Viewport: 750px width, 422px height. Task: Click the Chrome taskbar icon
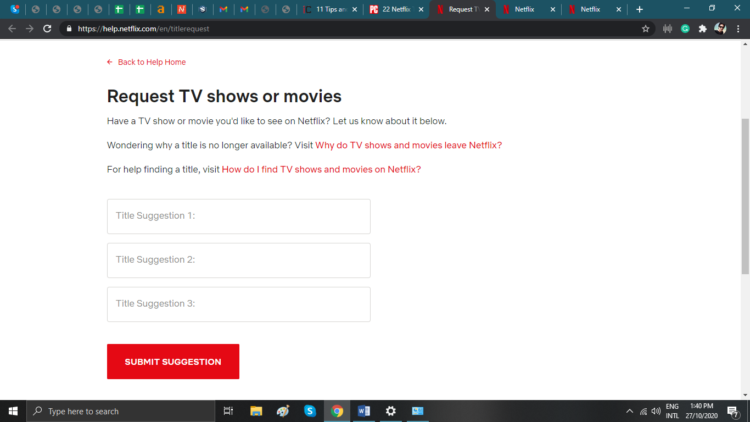click(337, 411)
